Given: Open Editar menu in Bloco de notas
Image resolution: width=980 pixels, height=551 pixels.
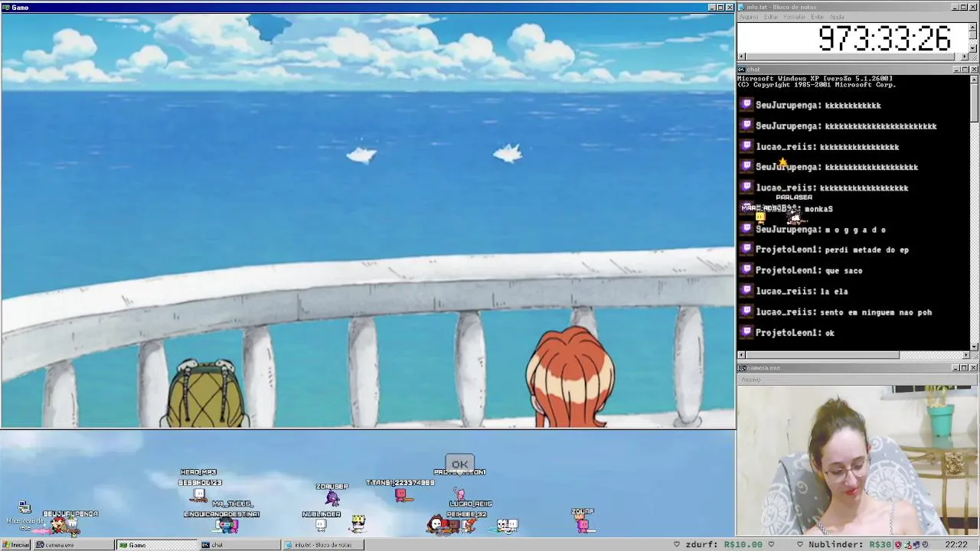Looking at the screenshot, I should tap(770, 17).
